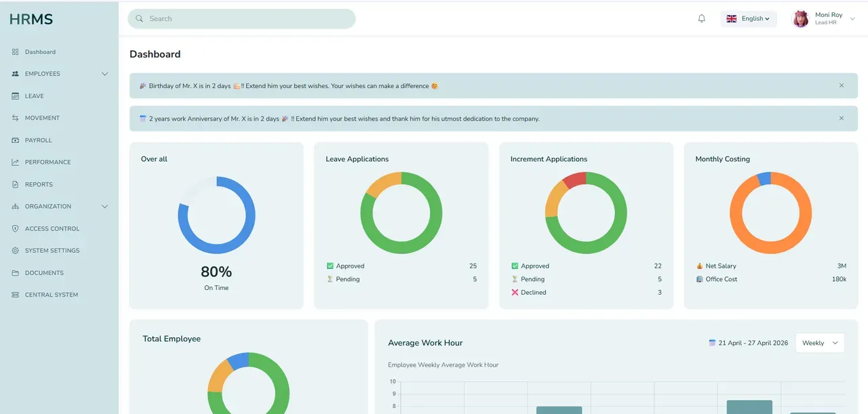Click the green check icon in Leave Applications

330,266
